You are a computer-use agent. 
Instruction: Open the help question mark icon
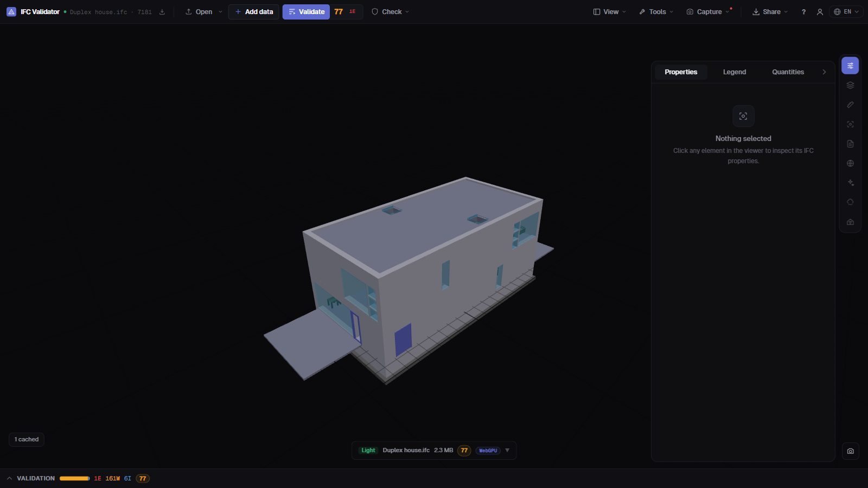[x=803, y=12]
